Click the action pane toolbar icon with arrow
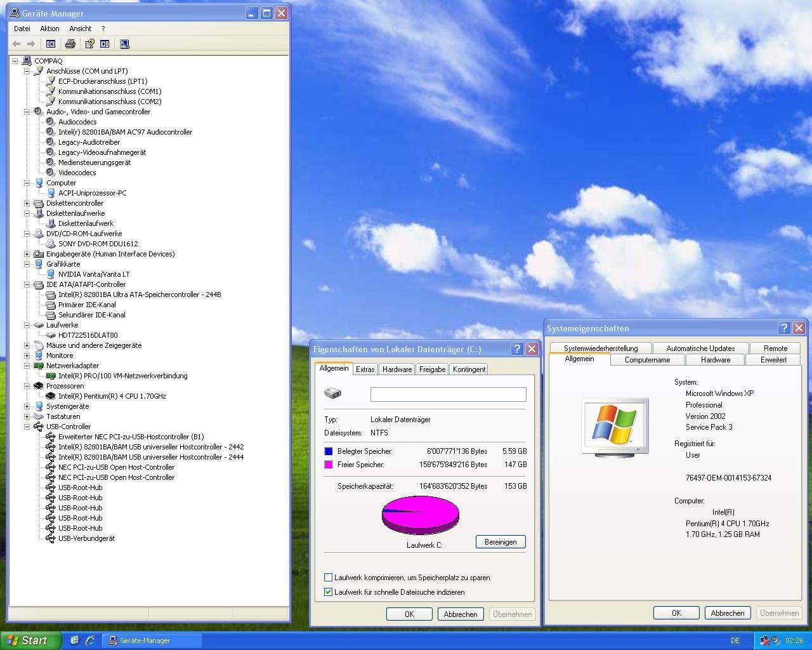Screen dimensions: 812x650 [x=105, y=44]
